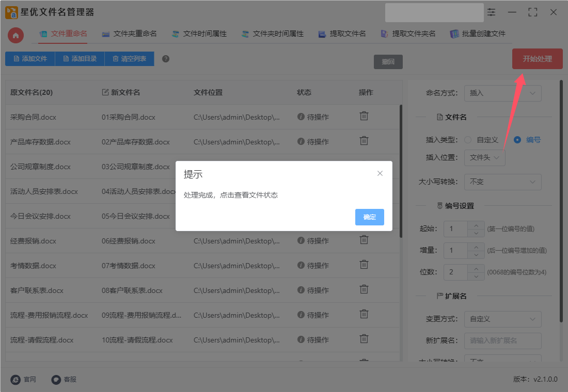
Task: Switch to the 提取文件名 tab
Action: coord(342,34)
